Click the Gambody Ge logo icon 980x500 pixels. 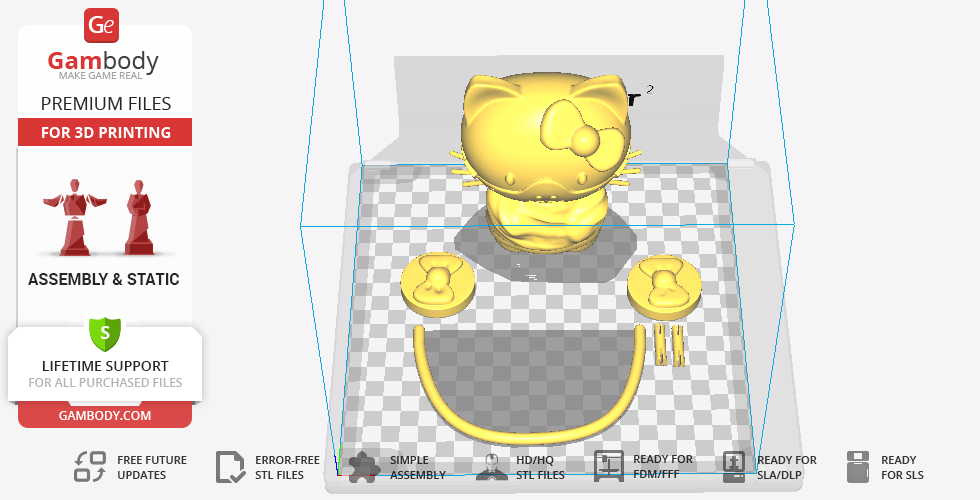click(x=102, y=26)
